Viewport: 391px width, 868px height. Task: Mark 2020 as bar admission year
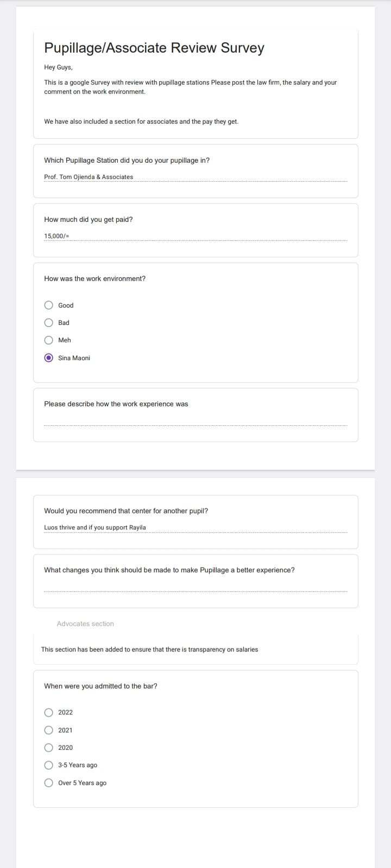[x=49, y=748]
